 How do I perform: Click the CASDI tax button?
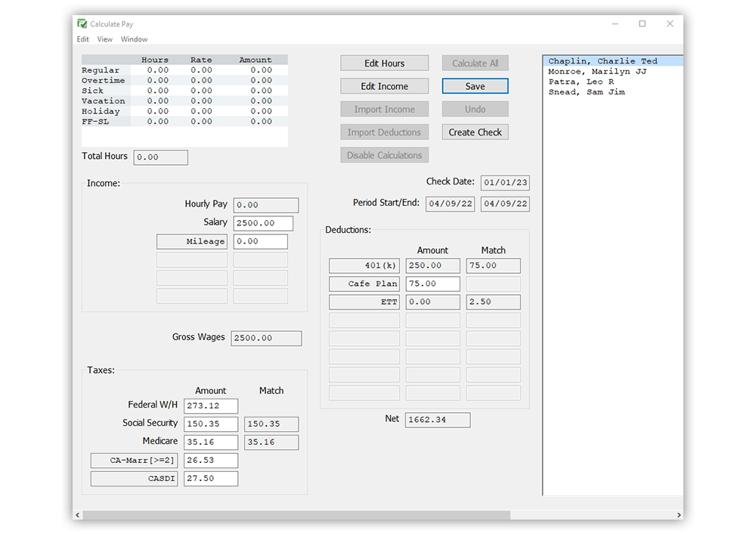pyautogui.click(x=134, y=478)
